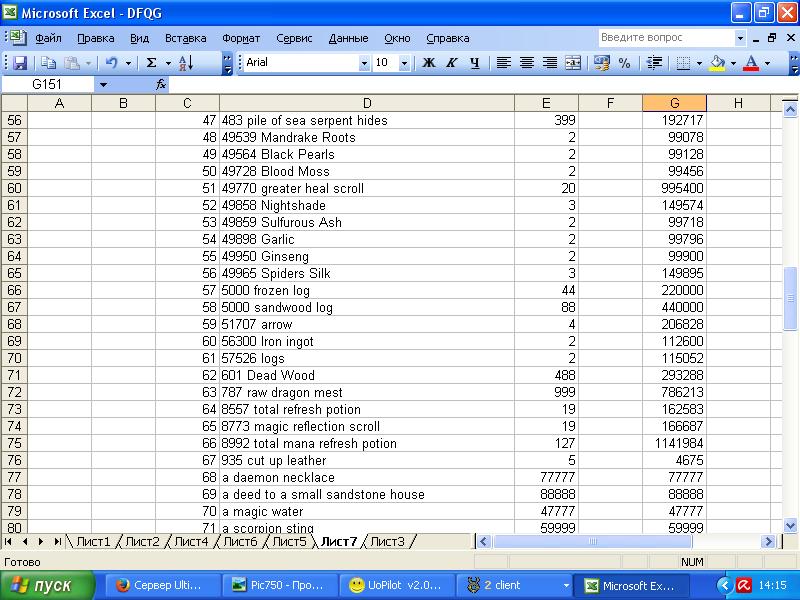Expand the standard toolbar options chevron
800x600 pixels.
[227, 63]
